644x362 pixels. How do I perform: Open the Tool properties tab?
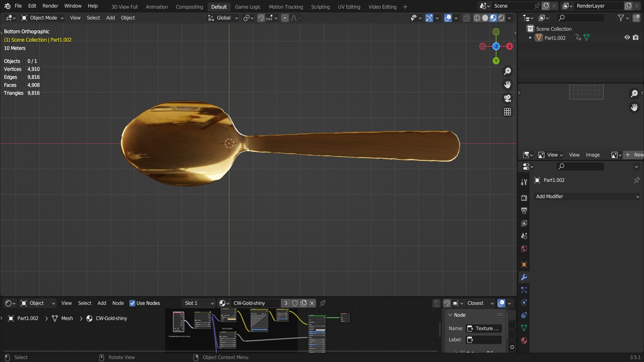(x=524, y=182)
